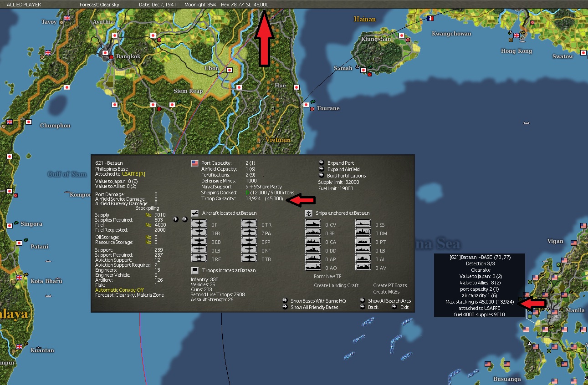This screenshot has height=385, width=588.
Task: Toggle Resource Storage stockpiling No setting
Action: 148,242
